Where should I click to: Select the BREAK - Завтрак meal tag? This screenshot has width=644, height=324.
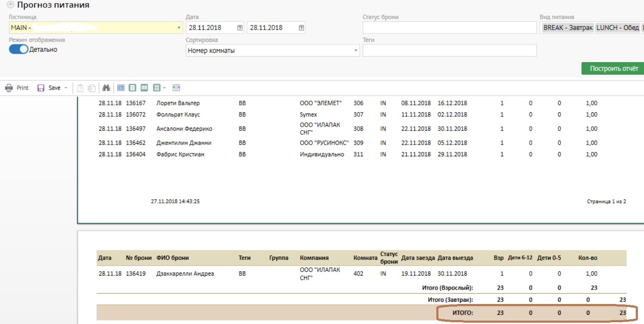[x=567, y=28]
